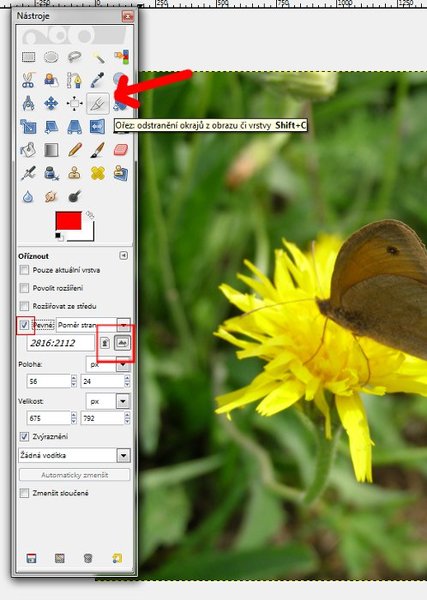Open the Žádná vodítka guides dropdown

tap(75, 455)
